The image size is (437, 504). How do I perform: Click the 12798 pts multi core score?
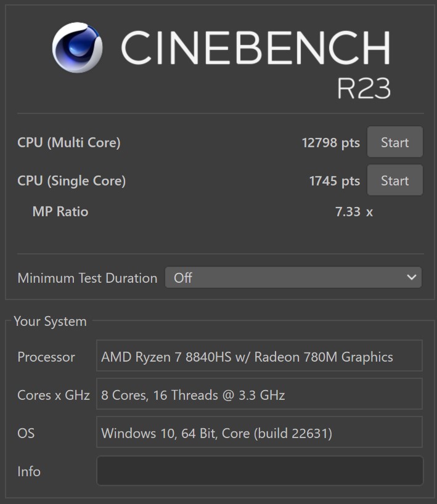[331, 143]
